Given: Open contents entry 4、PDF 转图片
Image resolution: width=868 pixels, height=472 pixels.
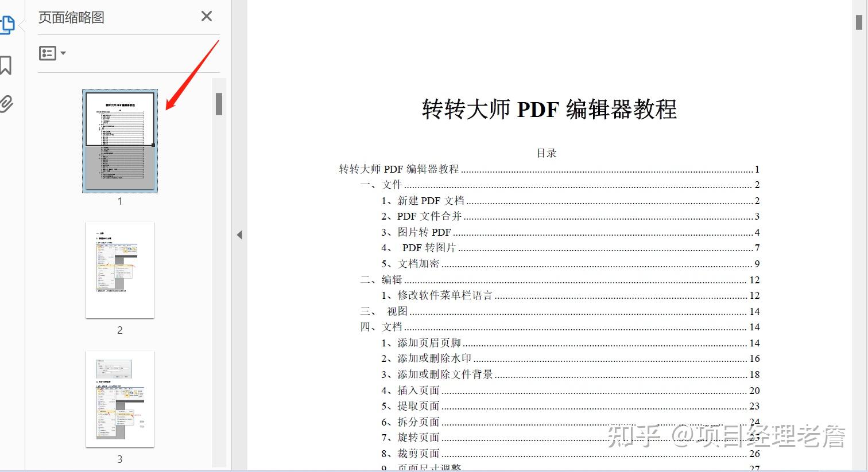Looking at the screenshot, I should coord(570,248).
